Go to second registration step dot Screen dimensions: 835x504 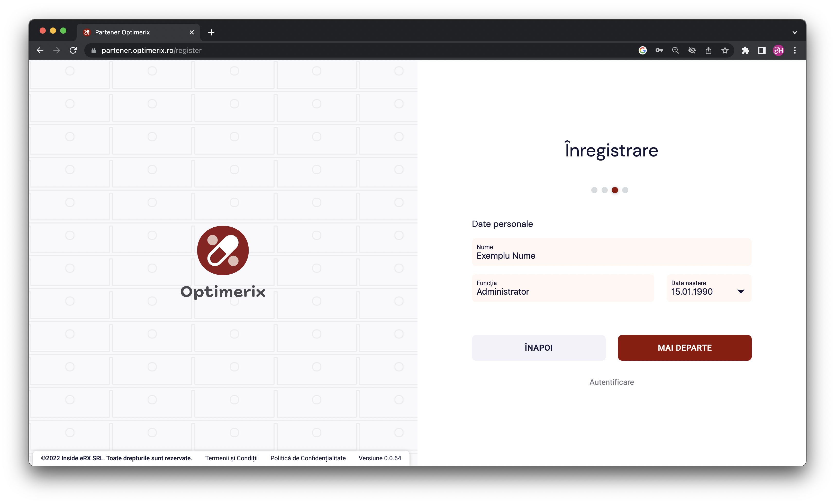[x=605, y=190]
